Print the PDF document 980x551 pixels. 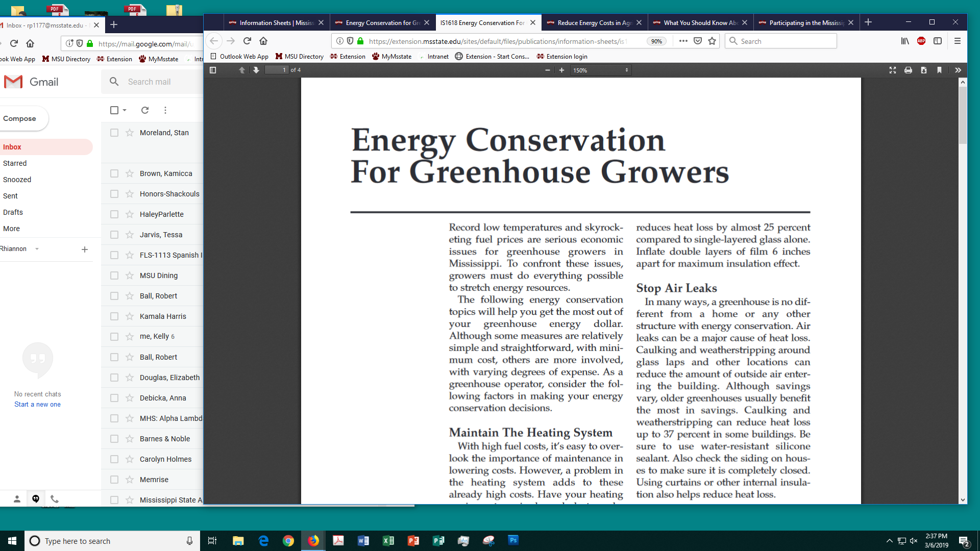[908, 70]
